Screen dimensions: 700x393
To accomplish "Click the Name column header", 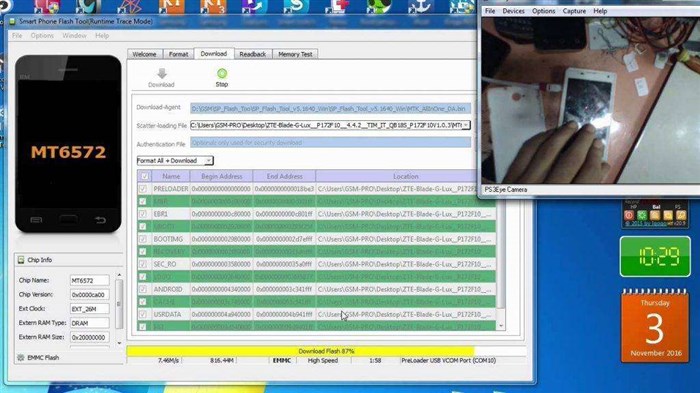I will 171,176.
